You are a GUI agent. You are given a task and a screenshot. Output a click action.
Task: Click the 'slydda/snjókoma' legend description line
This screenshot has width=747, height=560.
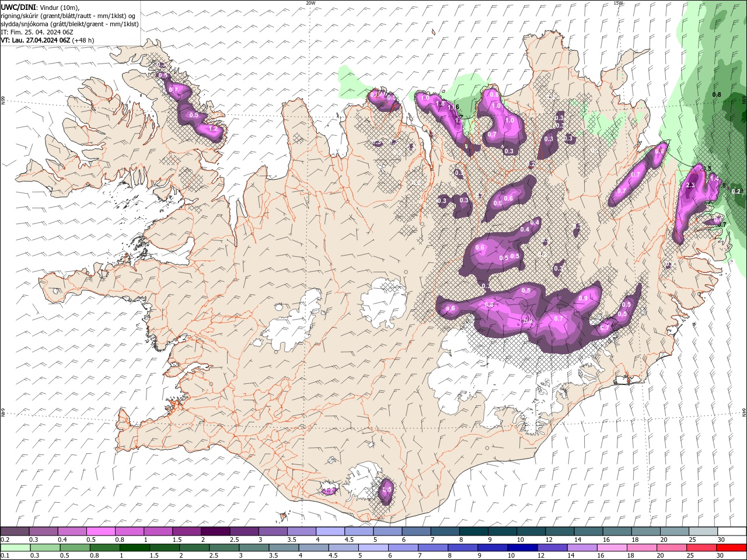[x=70, y=24]
